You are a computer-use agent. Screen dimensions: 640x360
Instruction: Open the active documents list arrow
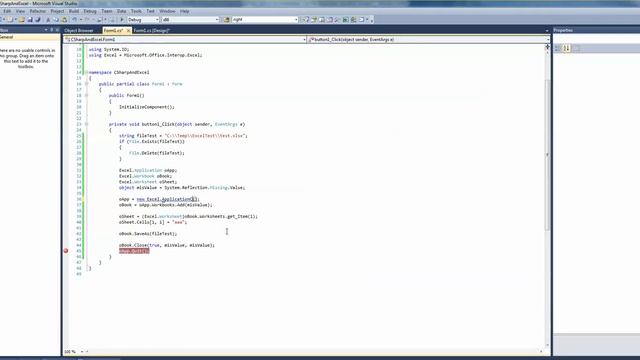[547, 31]
